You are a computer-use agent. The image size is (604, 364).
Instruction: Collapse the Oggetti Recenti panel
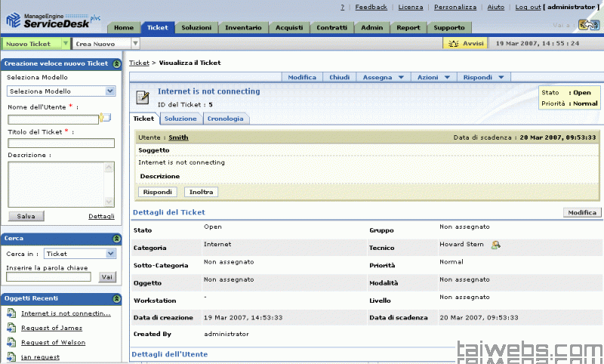117,298
